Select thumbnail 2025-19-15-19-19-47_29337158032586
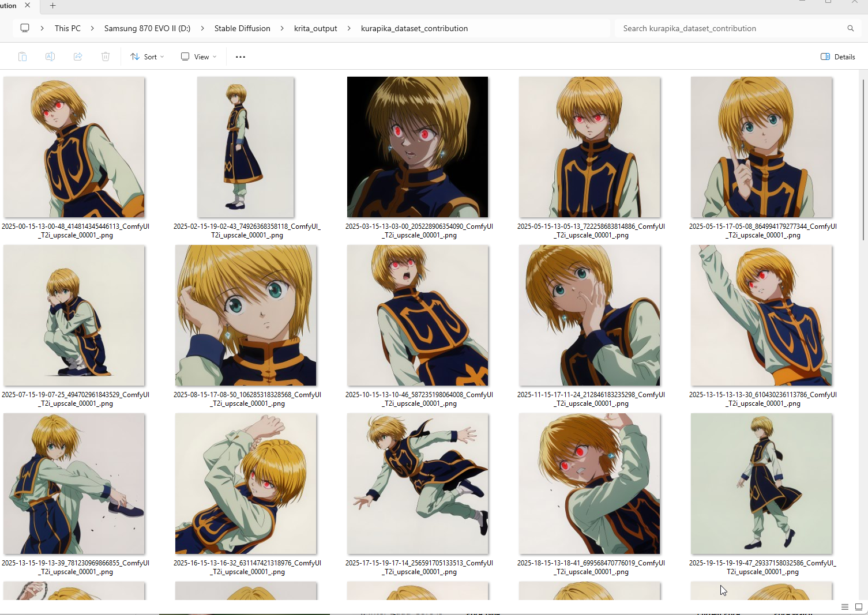868x615 pixels. point(761,484)
